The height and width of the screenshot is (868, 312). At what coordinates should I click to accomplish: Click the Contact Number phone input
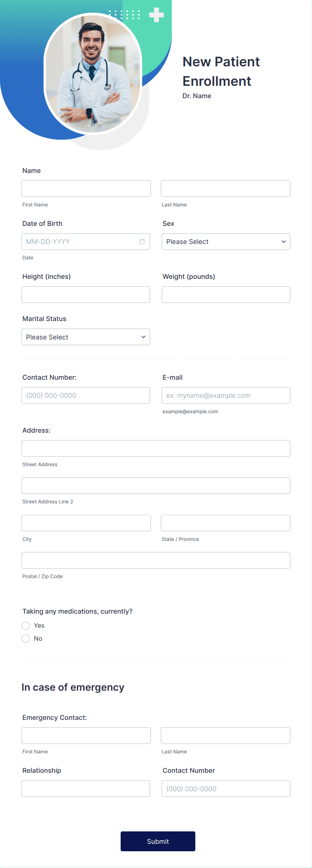pyautogui.click(x=86, y=395)
